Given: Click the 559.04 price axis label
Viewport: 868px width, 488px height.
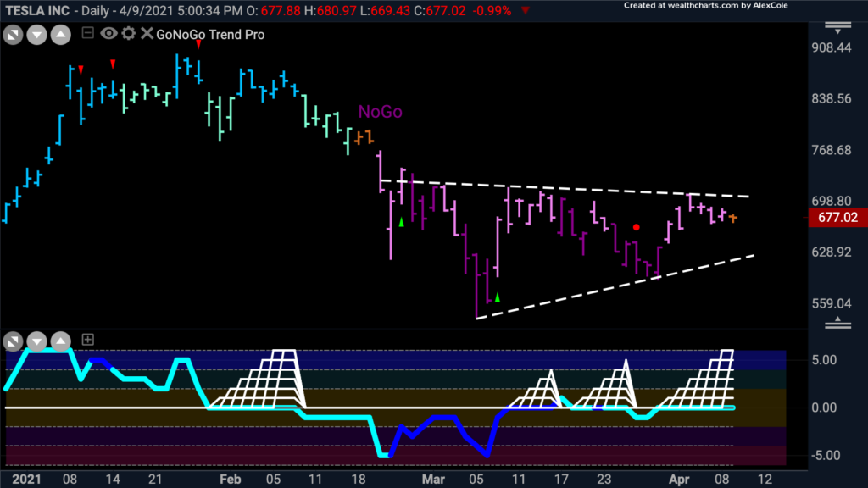Looking at the screenshot, I should [831, 304].
